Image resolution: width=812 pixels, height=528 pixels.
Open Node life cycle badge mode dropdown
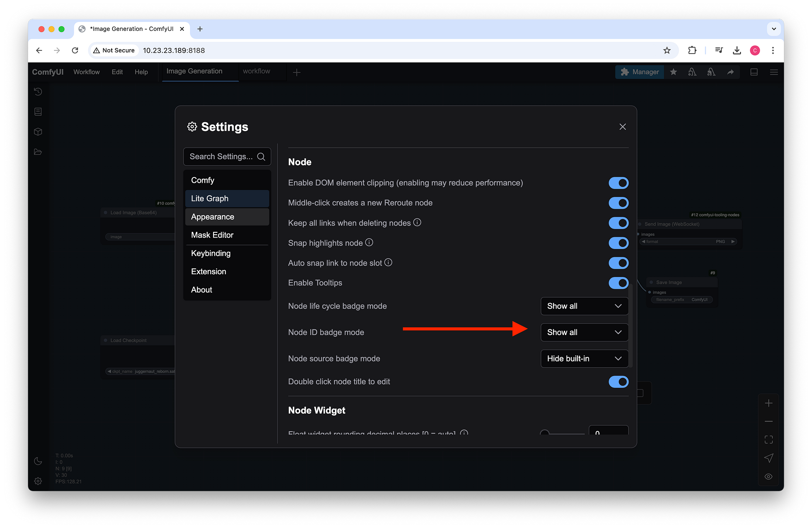pos(584,306)
